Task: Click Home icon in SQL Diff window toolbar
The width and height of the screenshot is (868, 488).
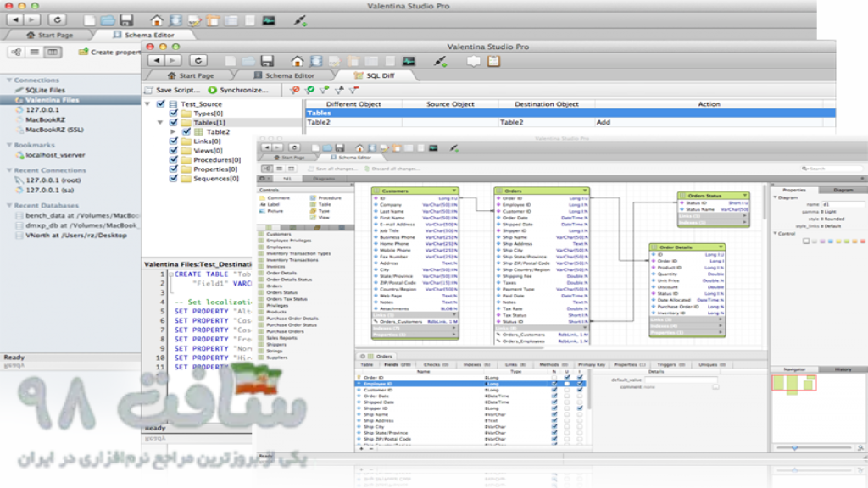Action: (298, 61)
